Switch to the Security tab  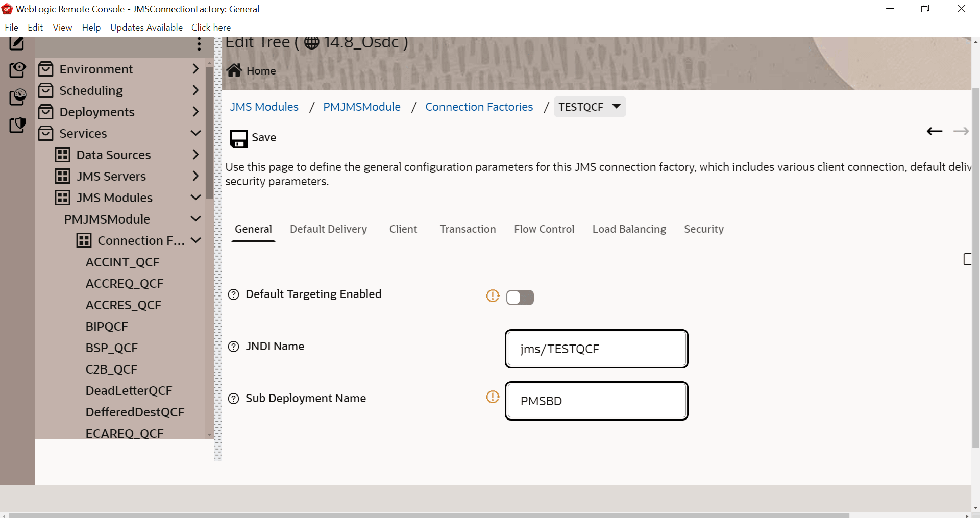pos(704,229)
